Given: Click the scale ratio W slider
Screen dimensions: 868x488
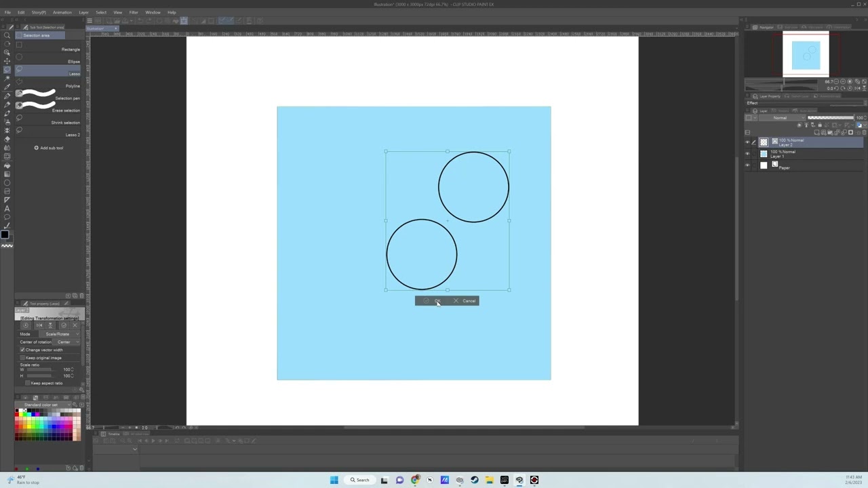Looking at the screenshot, I should [x=39, y=369].
